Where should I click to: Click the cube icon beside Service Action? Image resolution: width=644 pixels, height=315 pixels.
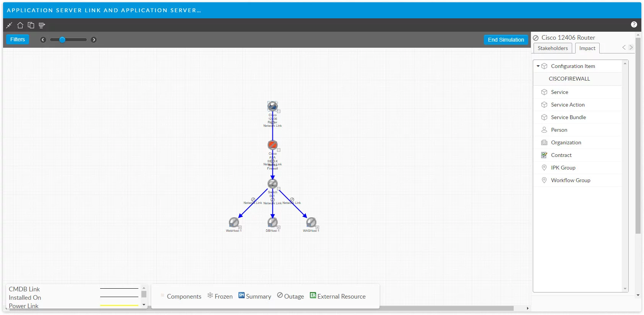point(544,105)
